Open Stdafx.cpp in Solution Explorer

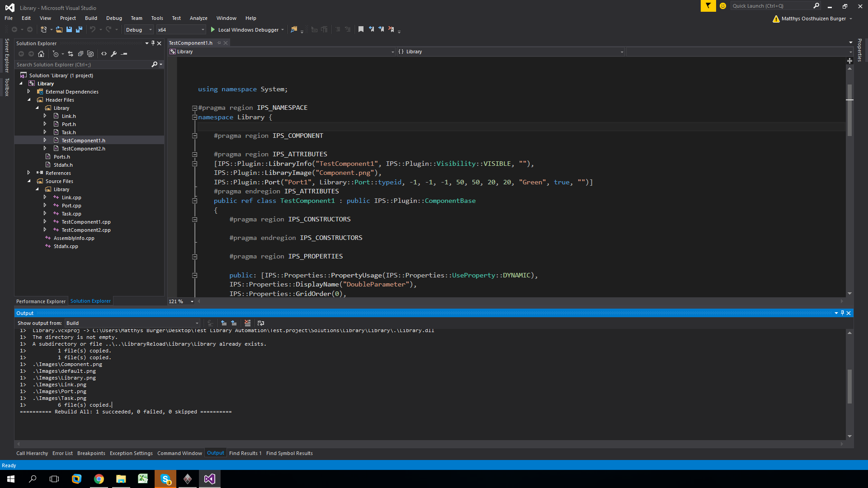tap(66, 246)
